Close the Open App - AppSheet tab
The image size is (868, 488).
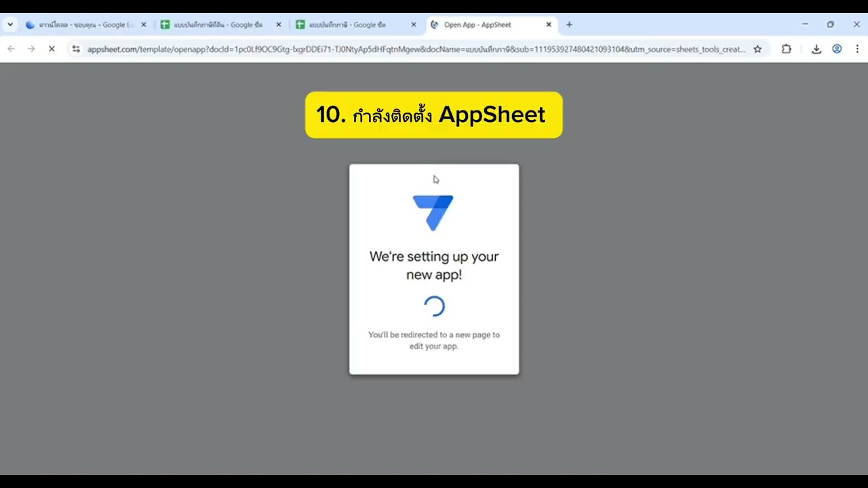[x=549, y=24]
